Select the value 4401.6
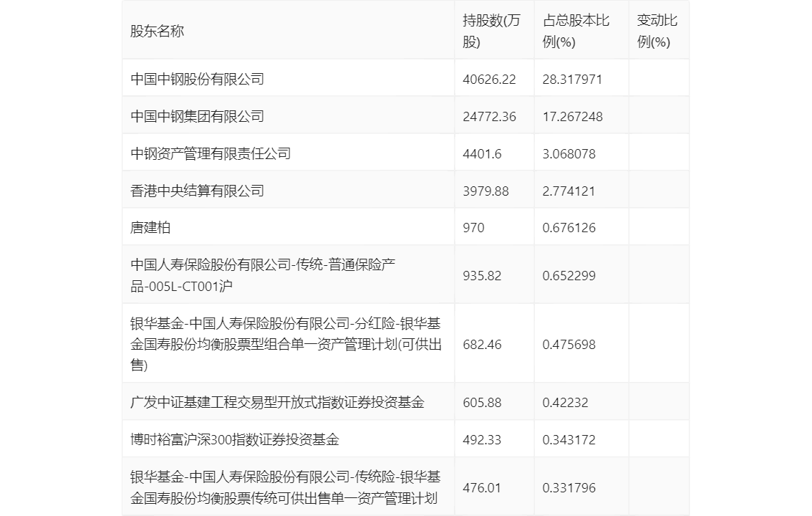 (x=482, y=154)
